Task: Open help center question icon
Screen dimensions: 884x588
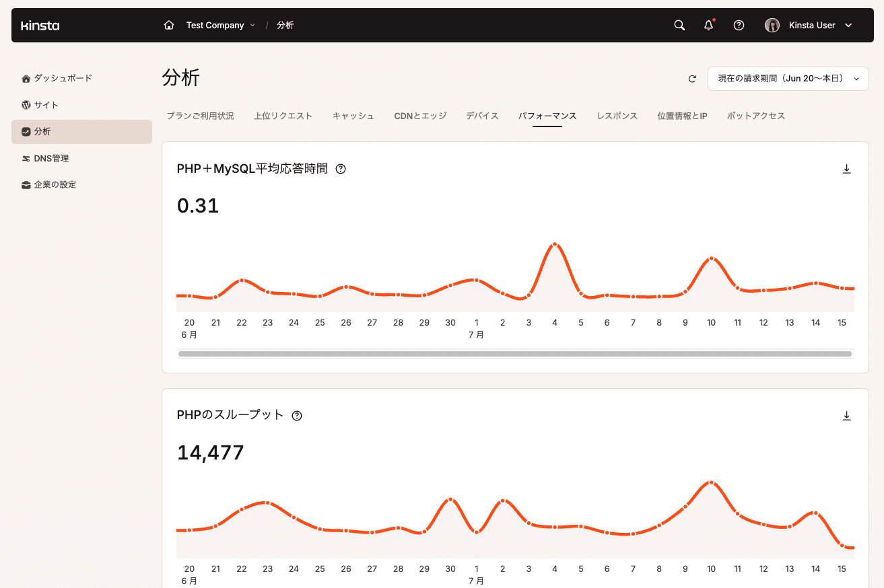Action: tap(739, 26)
